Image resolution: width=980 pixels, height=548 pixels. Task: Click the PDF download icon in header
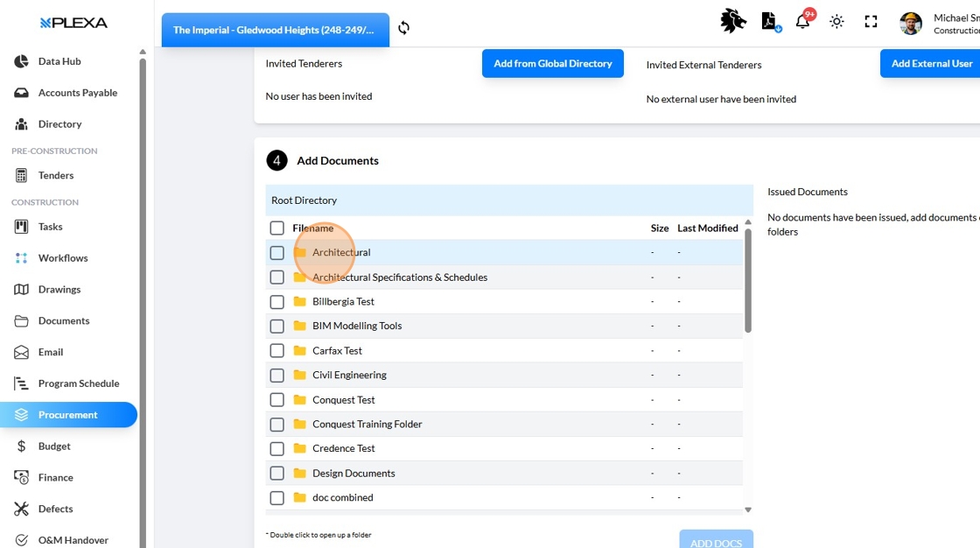pos(769,22)
